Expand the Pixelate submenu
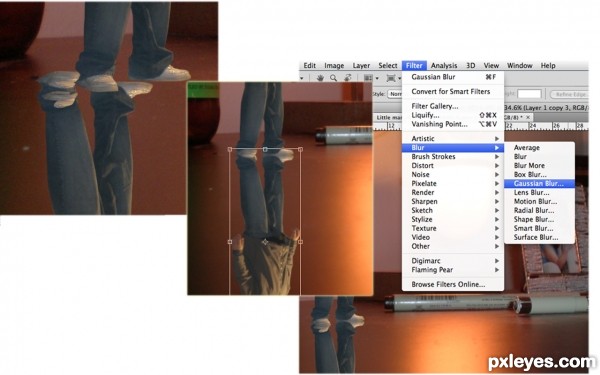Screen dimensions: 600x375 pos(453,184)
